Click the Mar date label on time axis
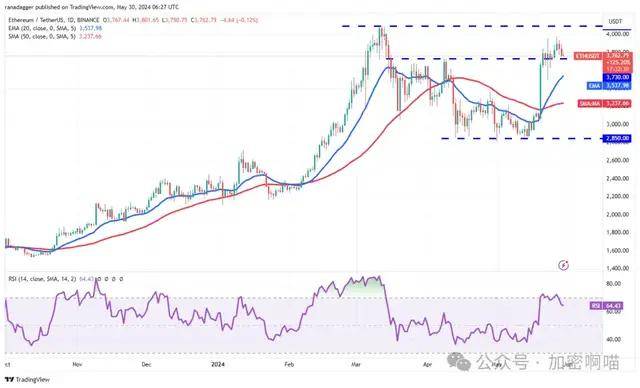Viewport: 640px width, 388px height. [356, 364]
